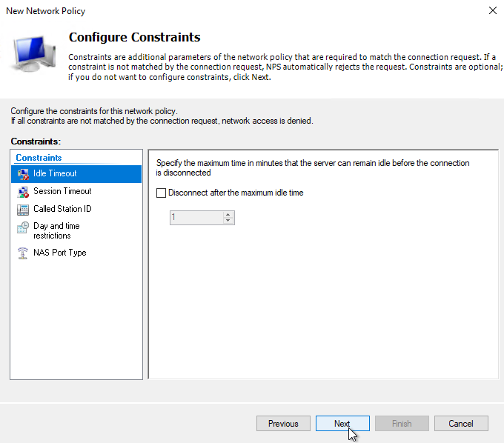Viewport: 504px width, 443px height.
Task: Select the Session Timeout label
Action: click(62, 191)
